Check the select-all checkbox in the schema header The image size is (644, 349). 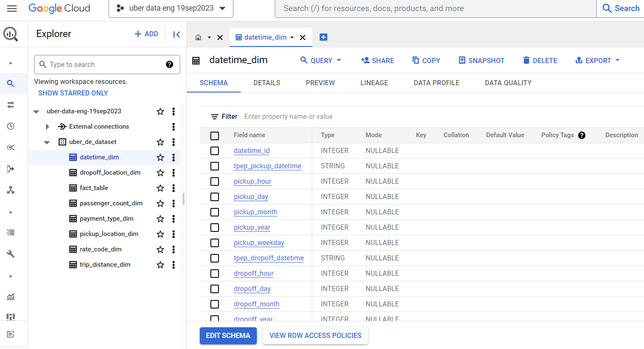(214, 135)
